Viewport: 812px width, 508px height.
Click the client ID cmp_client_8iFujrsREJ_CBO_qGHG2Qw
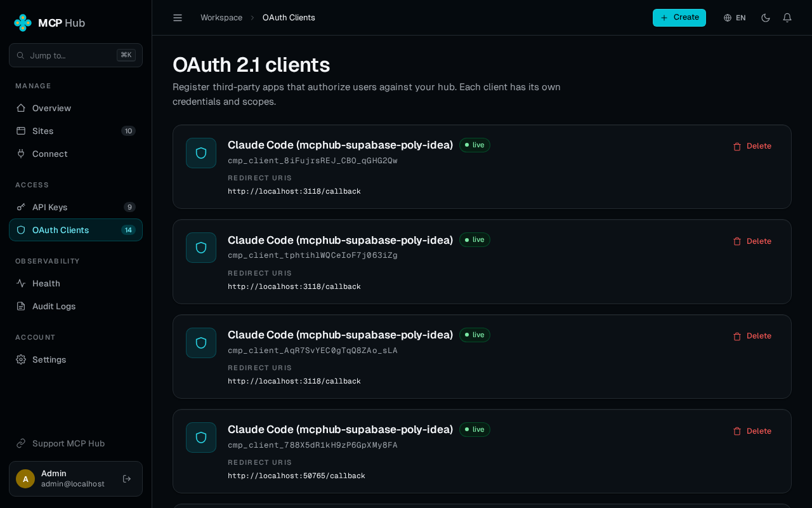(x=313, y=161)
